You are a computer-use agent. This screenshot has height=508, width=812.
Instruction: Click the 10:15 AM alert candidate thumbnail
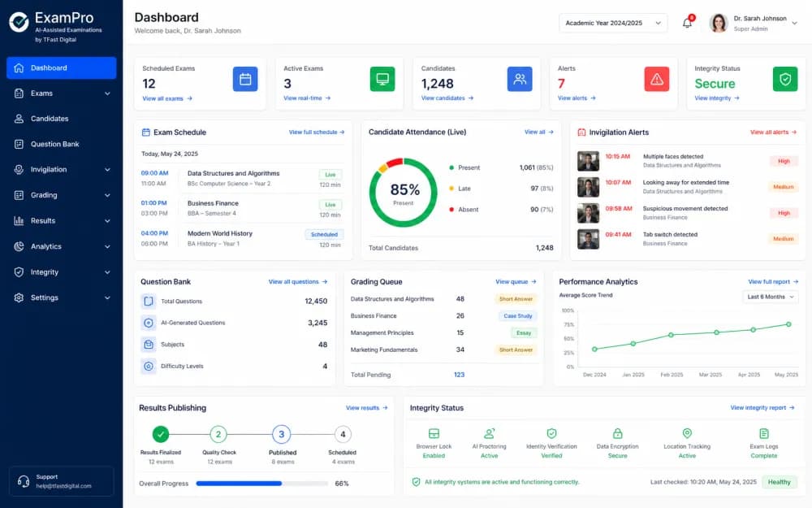point(588,161)
